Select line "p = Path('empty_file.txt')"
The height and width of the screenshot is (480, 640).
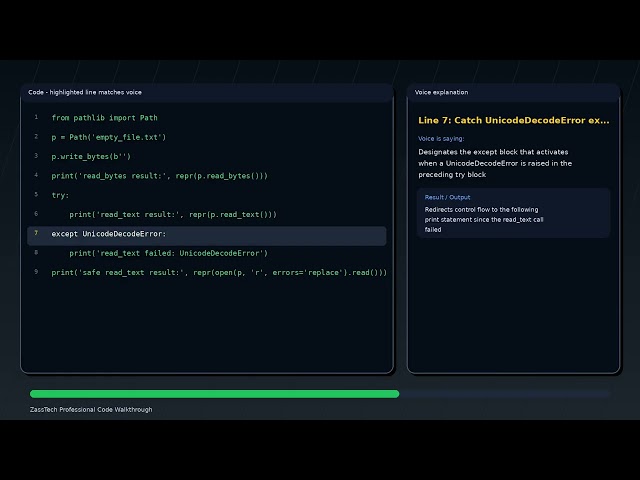click(109, 137)
